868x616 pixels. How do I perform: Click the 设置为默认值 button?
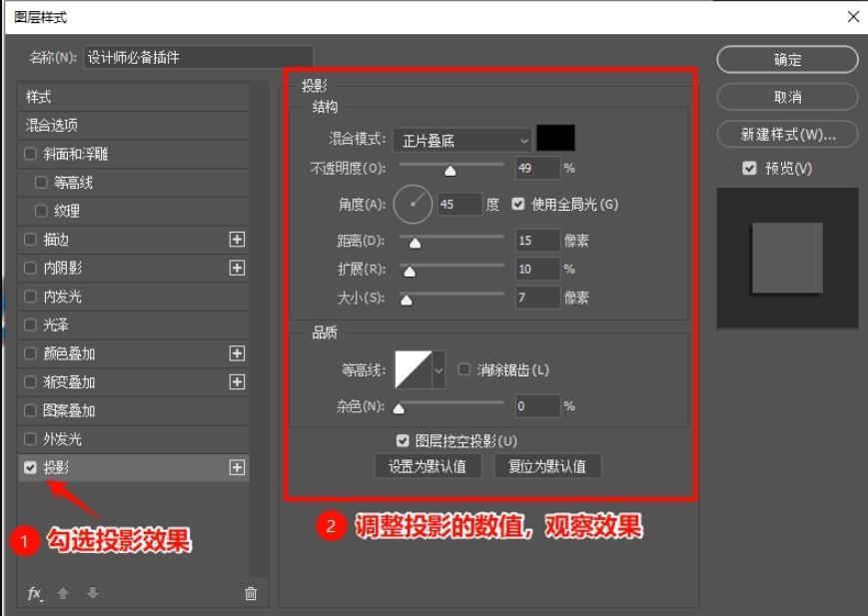click(428, 465)
